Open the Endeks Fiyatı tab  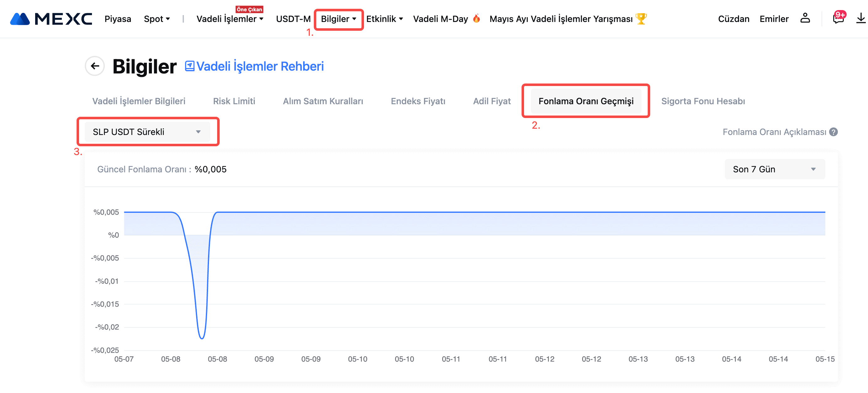(x=418, y=101)
